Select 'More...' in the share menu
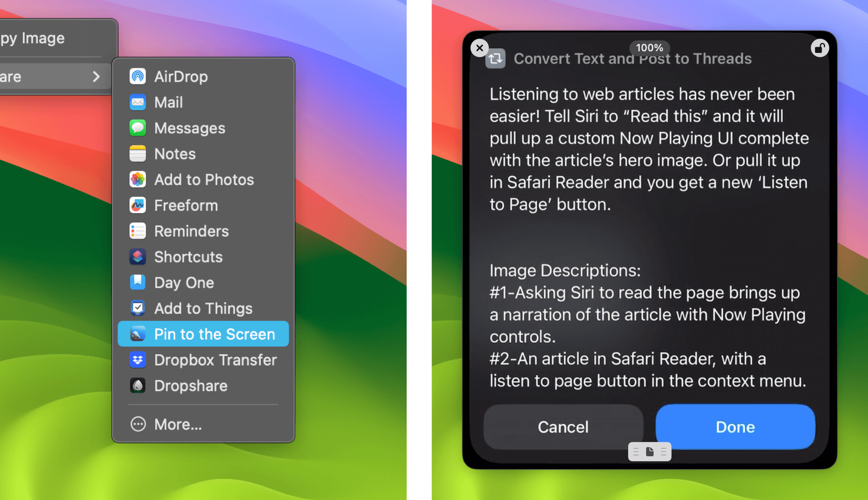 pyautogui.click(x=178, y=424)
